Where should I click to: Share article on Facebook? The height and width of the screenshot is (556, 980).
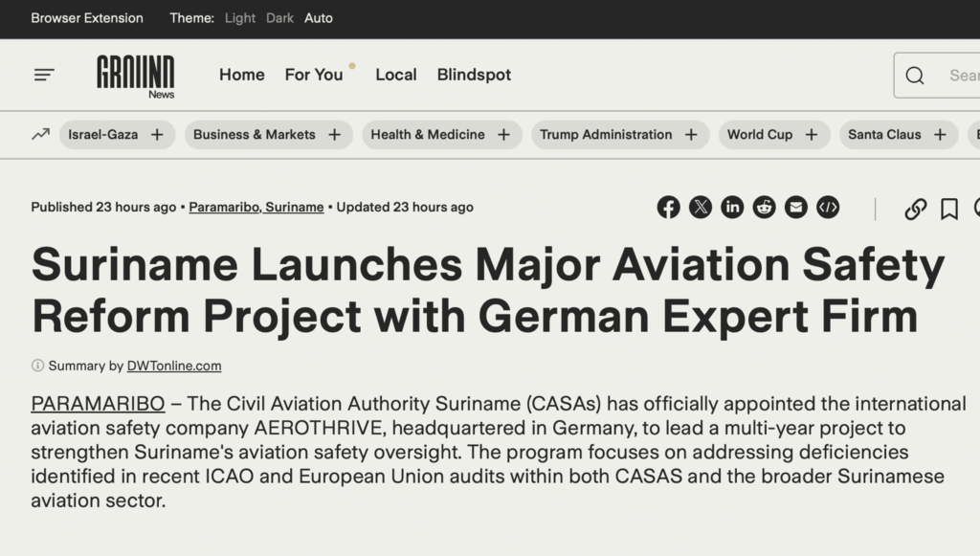point(668,208)
